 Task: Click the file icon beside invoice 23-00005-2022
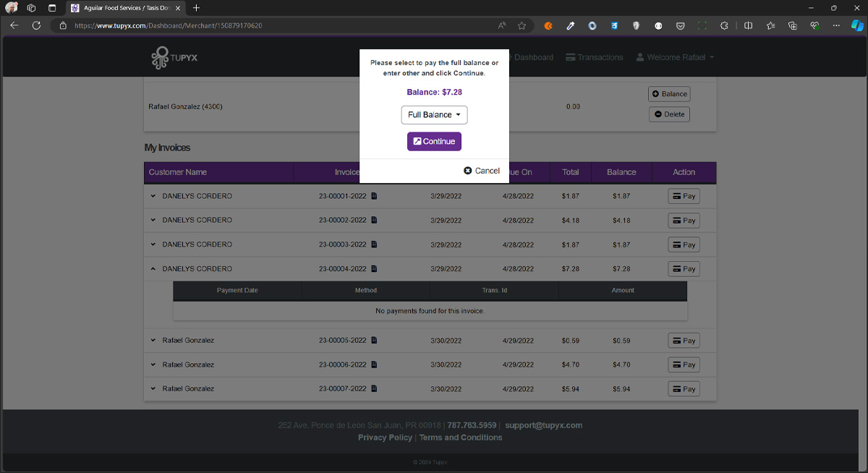[x=375, y=341]
